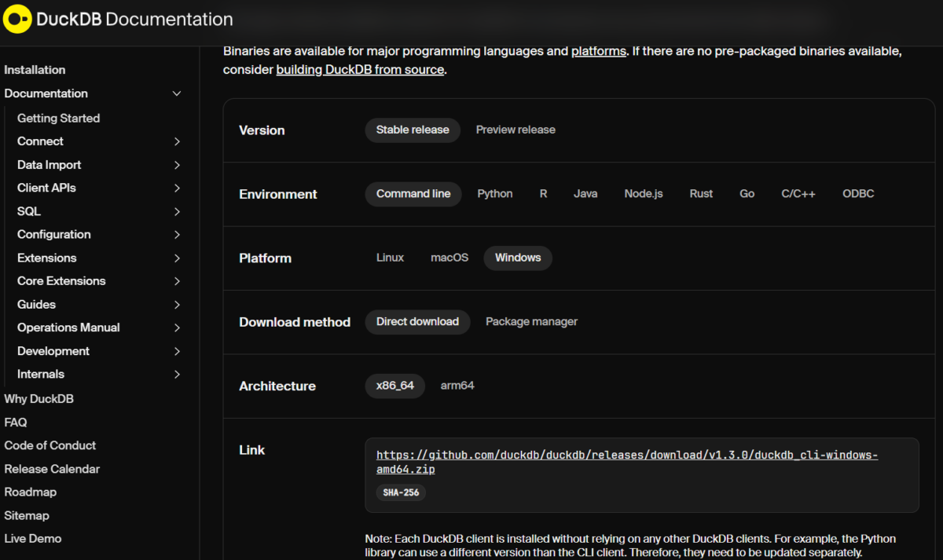This screenshot has height=560, width=943.
Task: Expand the Extensions chevron icon
Action: [x=177, y=258]
